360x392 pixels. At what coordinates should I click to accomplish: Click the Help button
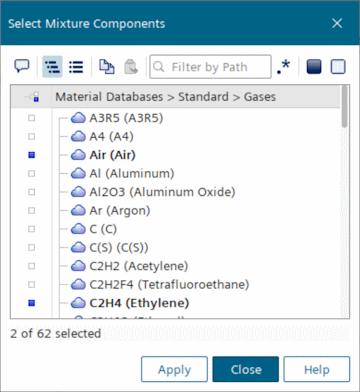[x=317, y=369]
